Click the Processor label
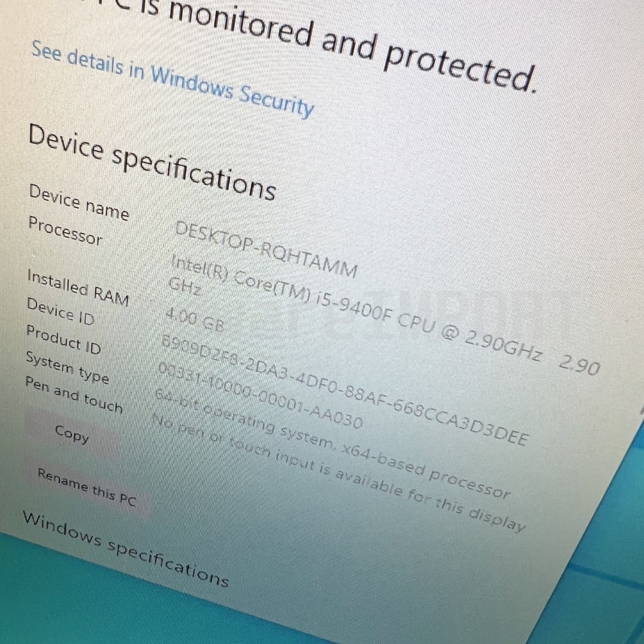Image resolution: width=644 pixels, height=644 pixels. point(65,231)
